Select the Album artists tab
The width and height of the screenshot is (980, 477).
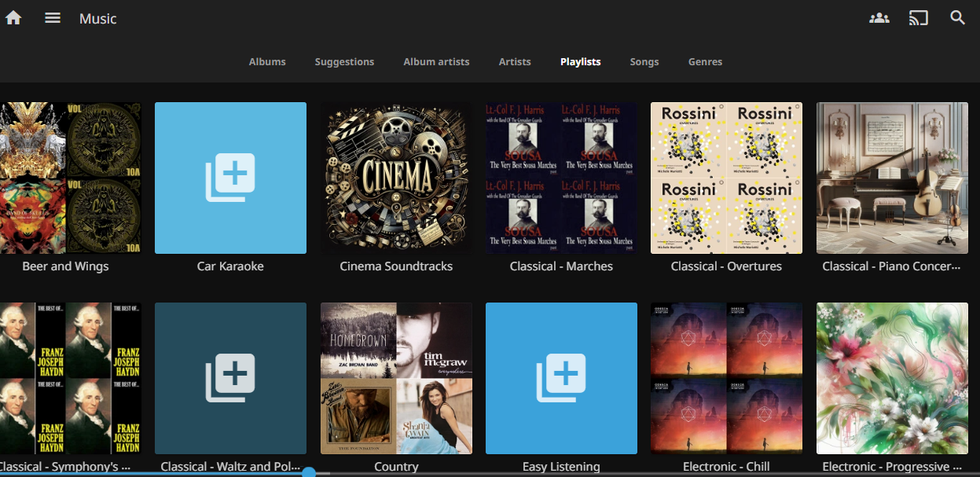point(436,62)
